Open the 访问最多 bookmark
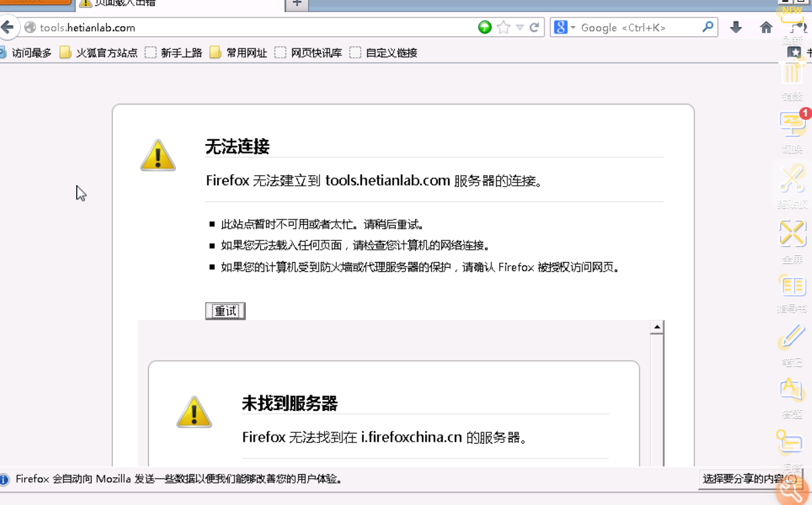 coord(26,53)
